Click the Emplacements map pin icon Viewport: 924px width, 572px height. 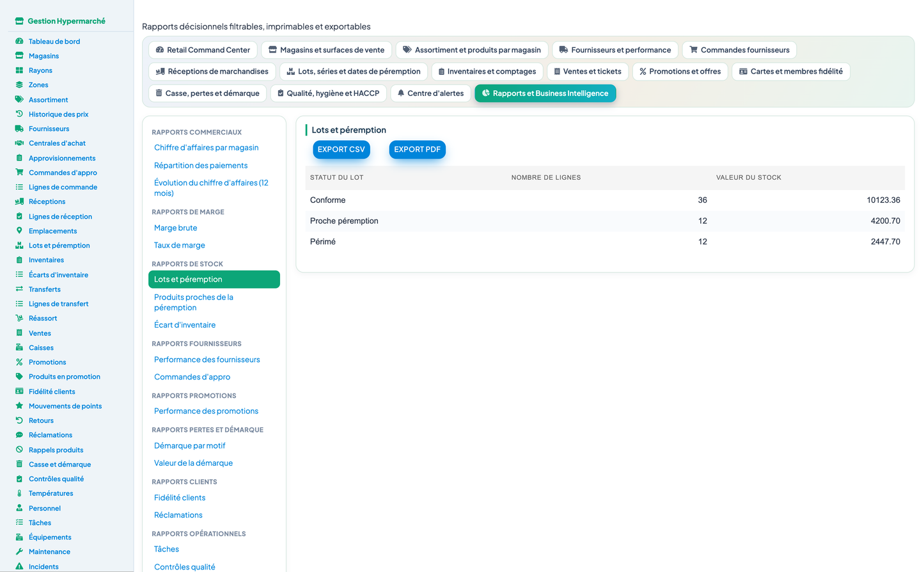(19, 230)
